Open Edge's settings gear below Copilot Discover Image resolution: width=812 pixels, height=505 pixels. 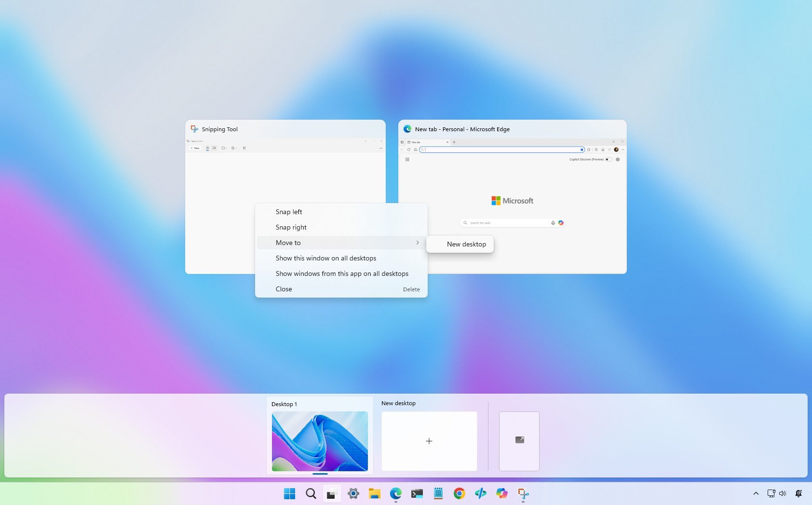pyautogui.click(x=618, y=159)
